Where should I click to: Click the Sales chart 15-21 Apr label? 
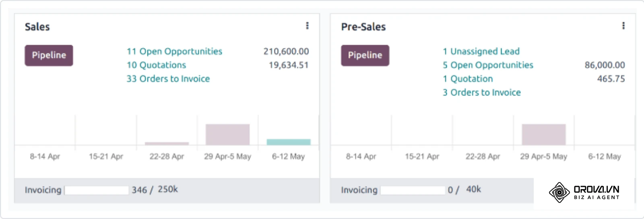[x=106, y=156]
